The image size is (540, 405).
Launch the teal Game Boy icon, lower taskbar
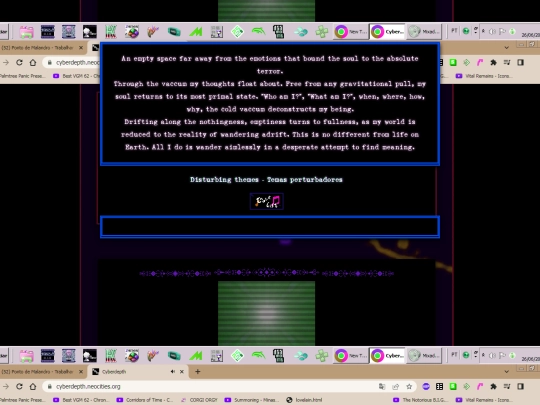174,356
